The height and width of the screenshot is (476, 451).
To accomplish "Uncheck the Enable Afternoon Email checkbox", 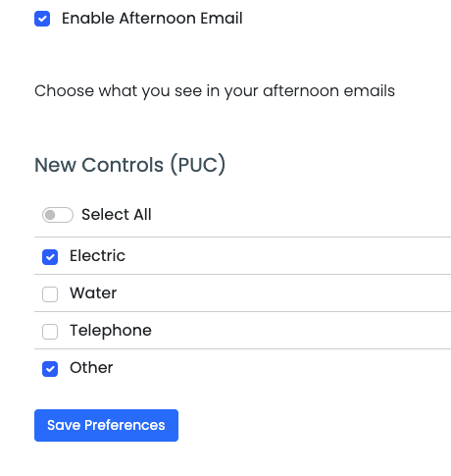I will [x=42, y=19].
